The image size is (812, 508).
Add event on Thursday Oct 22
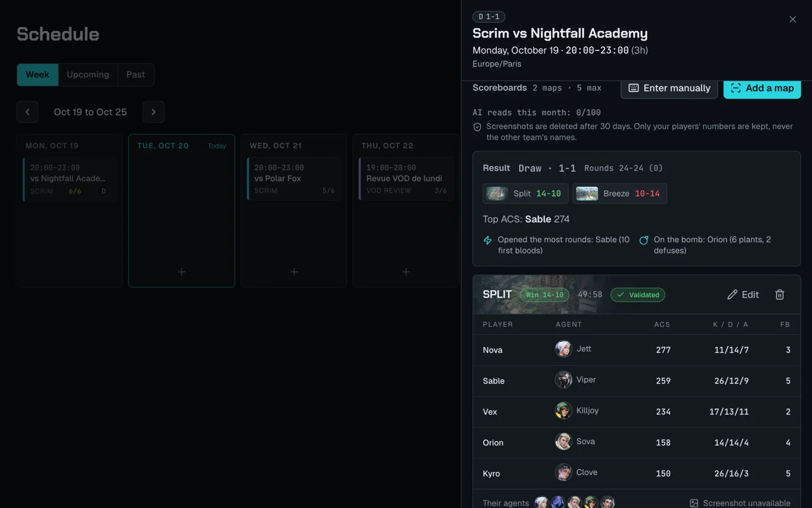(x=406, y=272)
